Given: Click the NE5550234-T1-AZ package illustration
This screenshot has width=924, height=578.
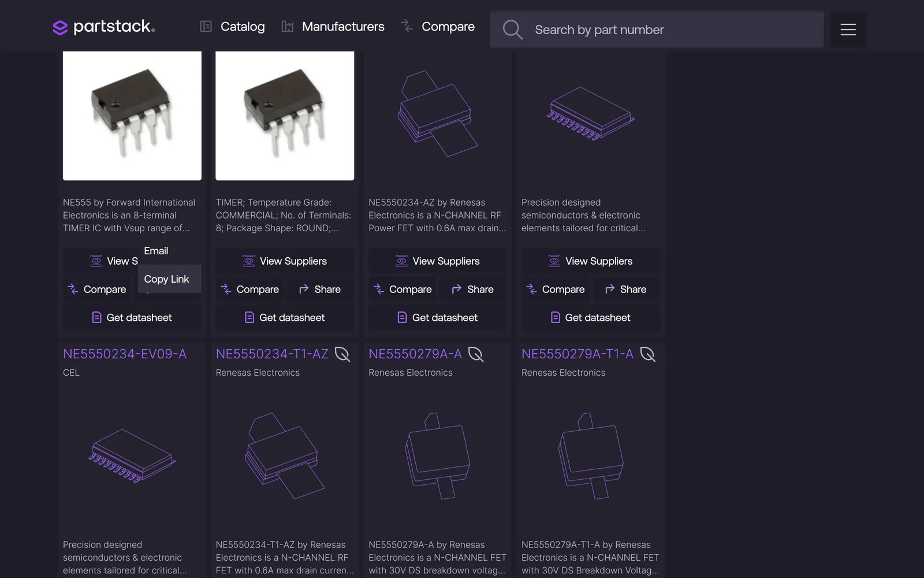Looking at the screenshot, I should click(285, 455).
